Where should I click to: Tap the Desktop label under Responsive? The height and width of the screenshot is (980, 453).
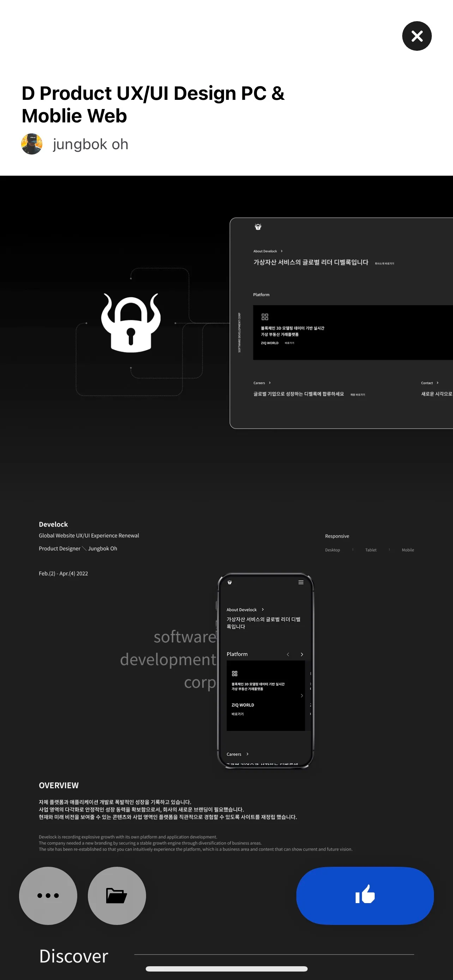pyautogui.click(x=332, y=550)
